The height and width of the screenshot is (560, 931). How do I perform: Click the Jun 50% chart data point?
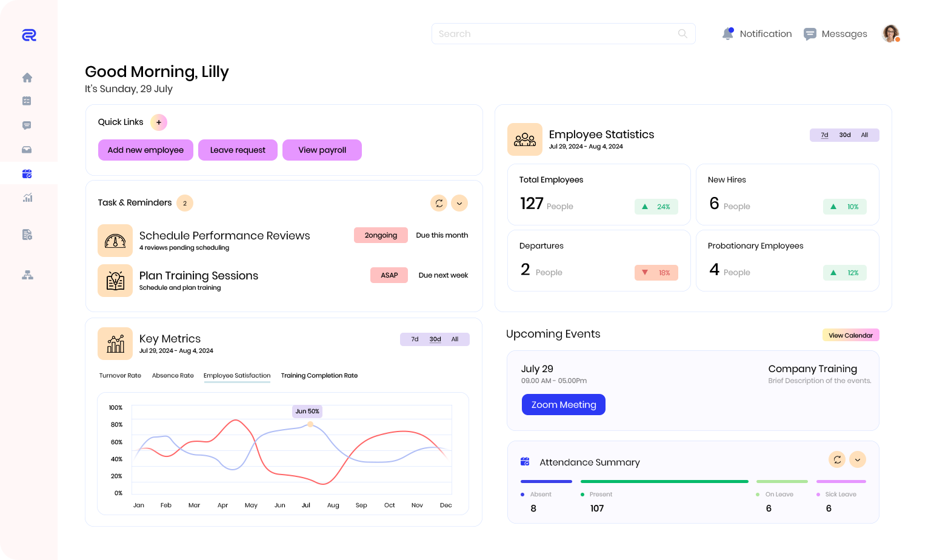coord(310,424)
